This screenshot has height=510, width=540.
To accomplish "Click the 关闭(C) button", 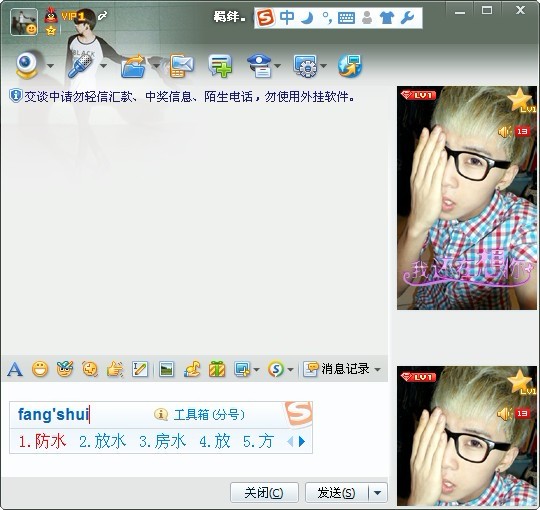I will (264, 493).
